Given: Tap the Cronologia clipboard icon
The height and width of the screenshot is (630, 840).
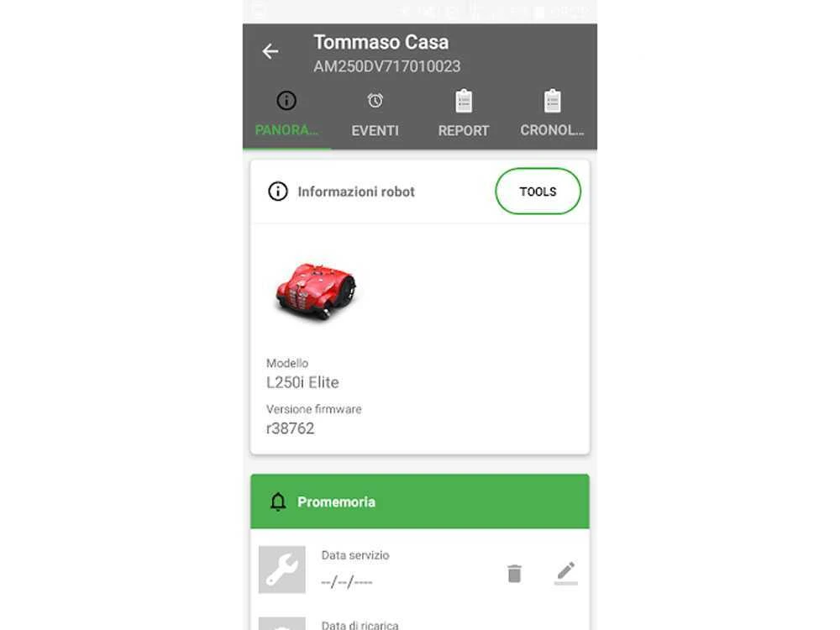Looking at the screenshot, I should point(553,102).
